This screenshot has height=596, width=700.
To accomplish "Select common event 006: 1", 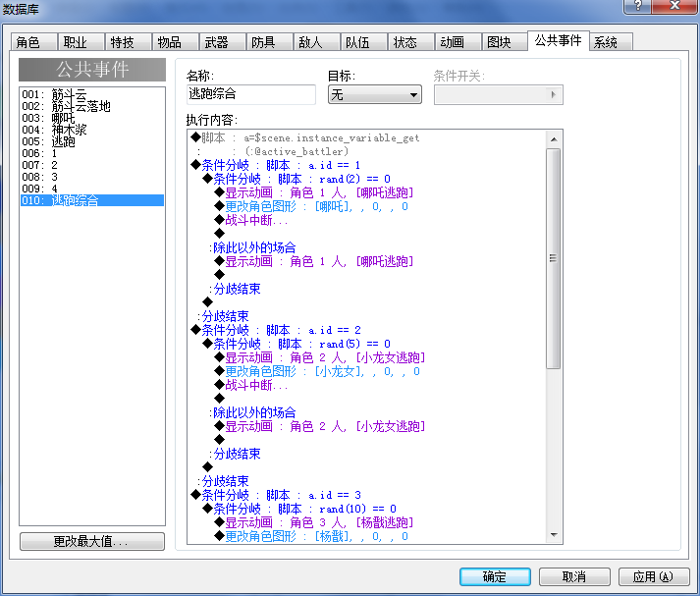I will pos(92,153).
